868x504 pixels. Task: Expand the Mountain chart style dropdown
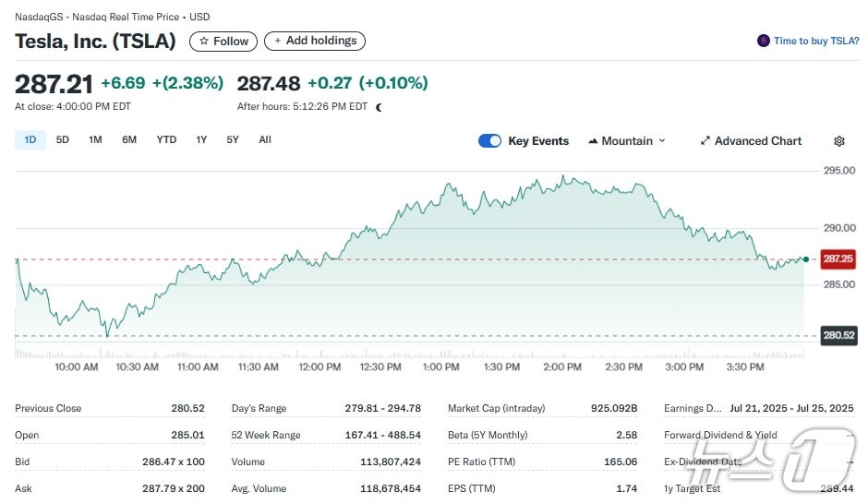pos(661,141)
